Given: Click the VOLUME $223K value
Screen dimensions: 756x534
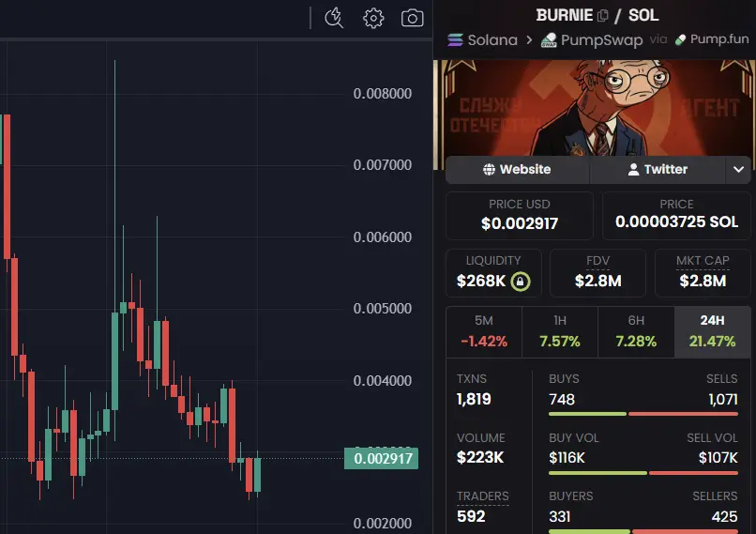Looking at the screenshot, I should pos(480,457).
